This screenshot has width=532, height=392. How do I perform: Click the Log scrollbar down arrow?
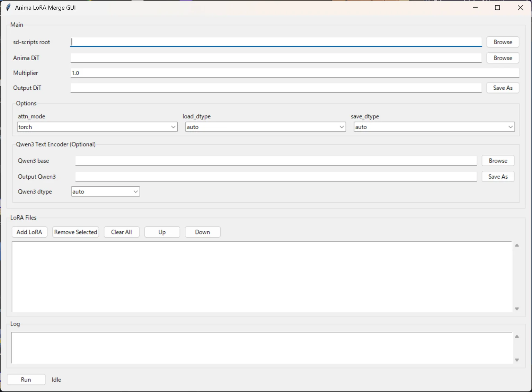(x=517, y=360)
